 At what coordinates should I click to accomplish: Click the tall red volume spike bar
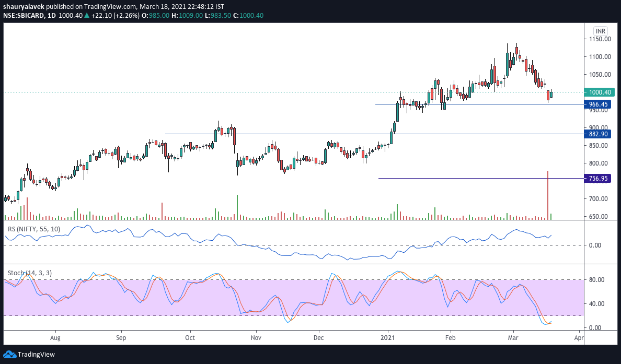pyautogui.click(x=548, y=195)
